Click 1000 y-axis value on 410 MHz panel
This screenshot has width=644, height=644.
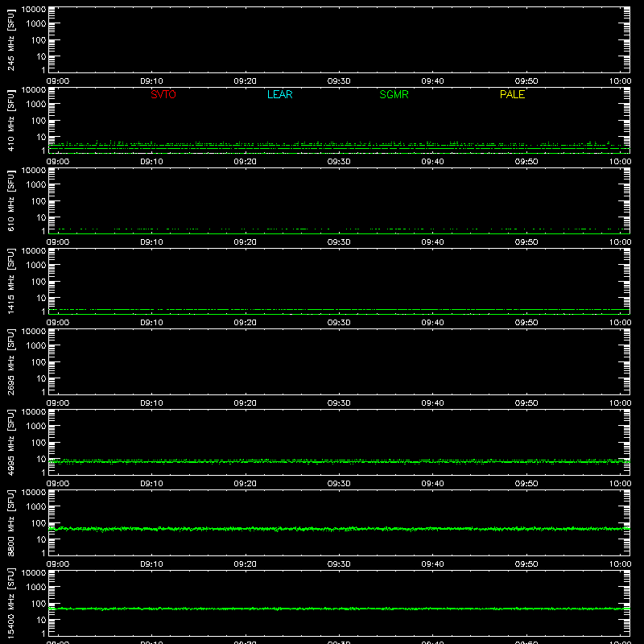click(x=36, y=105)
